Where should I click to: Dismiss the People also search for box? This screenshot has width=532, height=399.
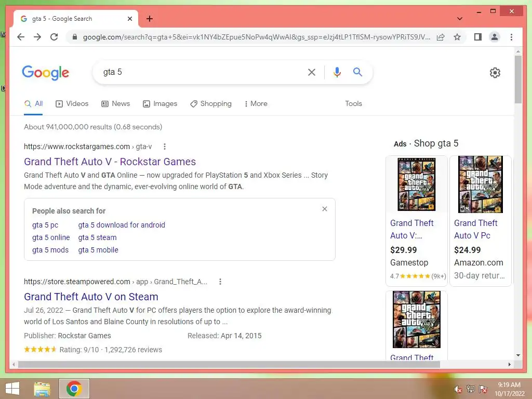(325, 209)
